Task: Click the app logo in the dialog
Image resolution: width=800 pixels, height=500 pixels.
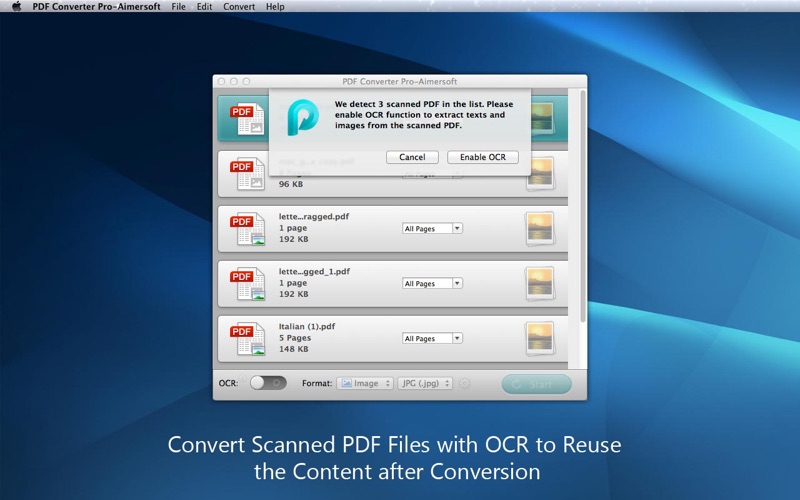Action: [303, 118]
